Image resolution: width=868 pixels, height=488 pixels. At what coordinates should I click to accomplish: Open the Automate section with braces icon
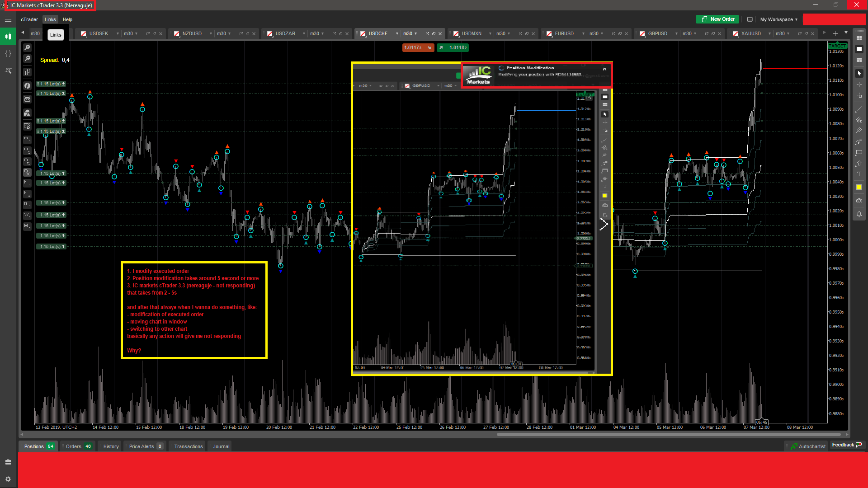(8, 53)
